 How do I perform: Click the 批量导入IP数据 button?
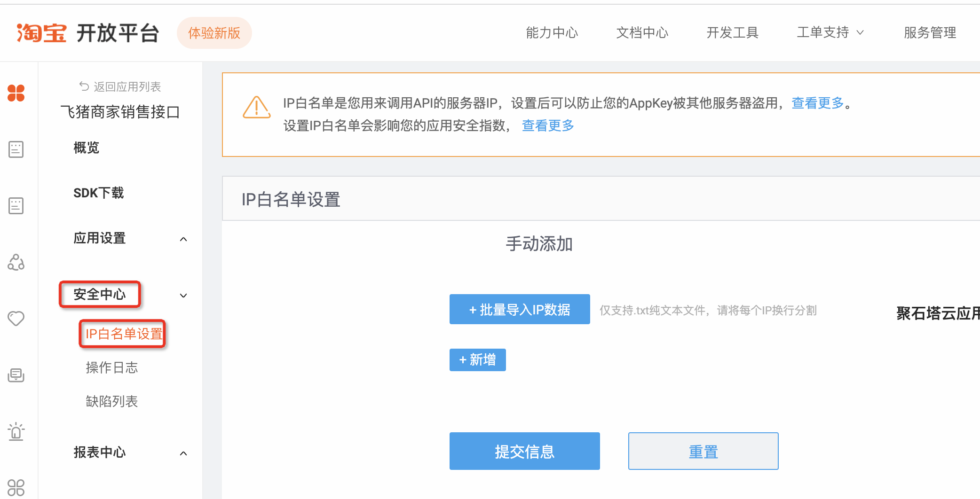coord(520,309)
